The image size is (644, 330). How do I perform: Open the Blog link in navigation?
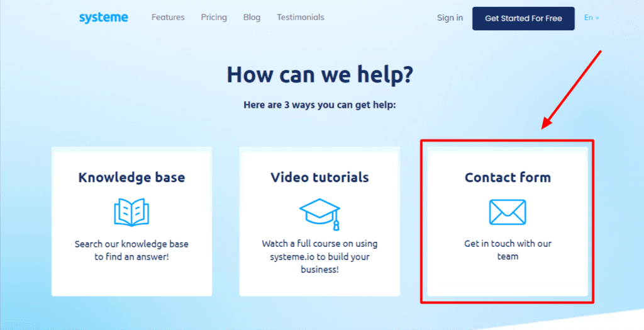pyautogui.click(x=252, y=17)
